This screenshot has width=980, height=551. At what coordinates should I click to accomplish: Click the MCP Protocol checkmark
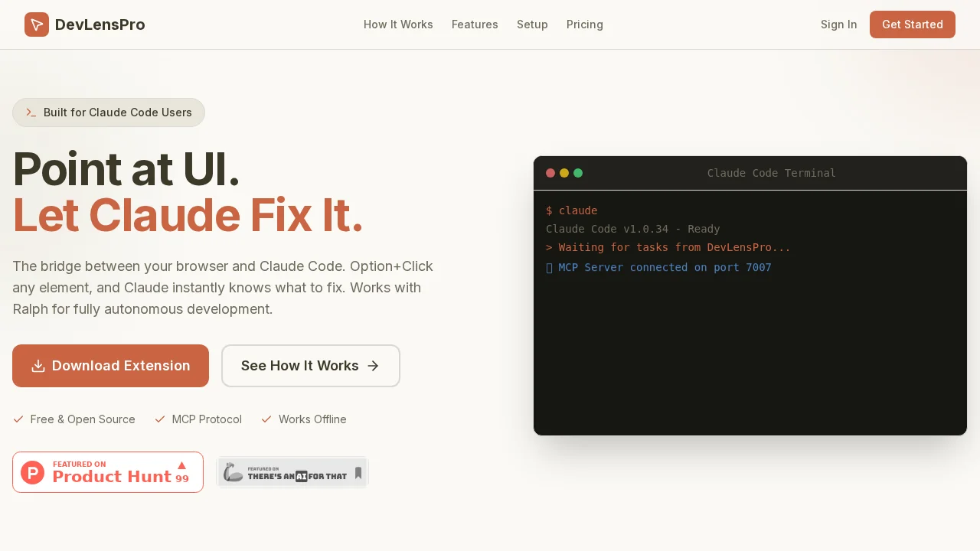[160, 419]
